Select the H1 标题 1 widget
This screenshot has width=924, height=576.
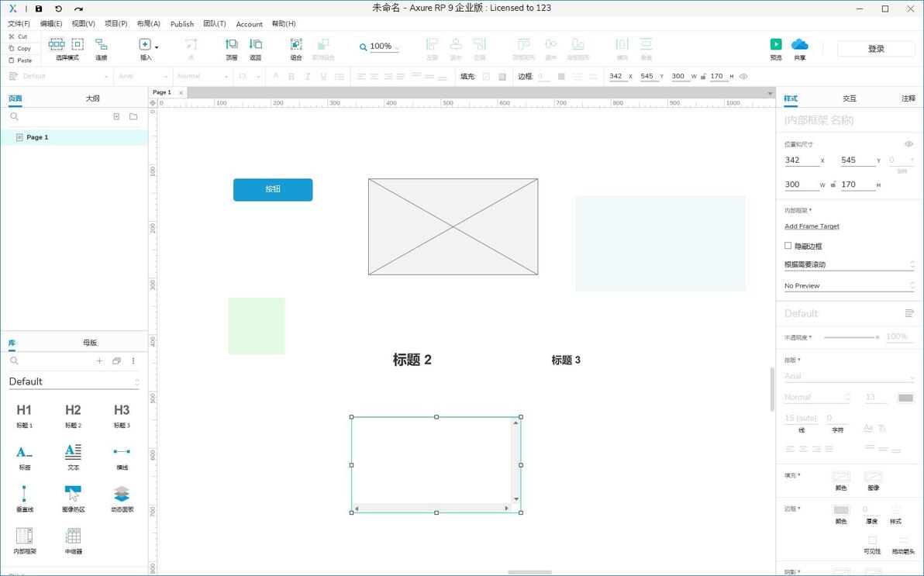coord(24,415)
